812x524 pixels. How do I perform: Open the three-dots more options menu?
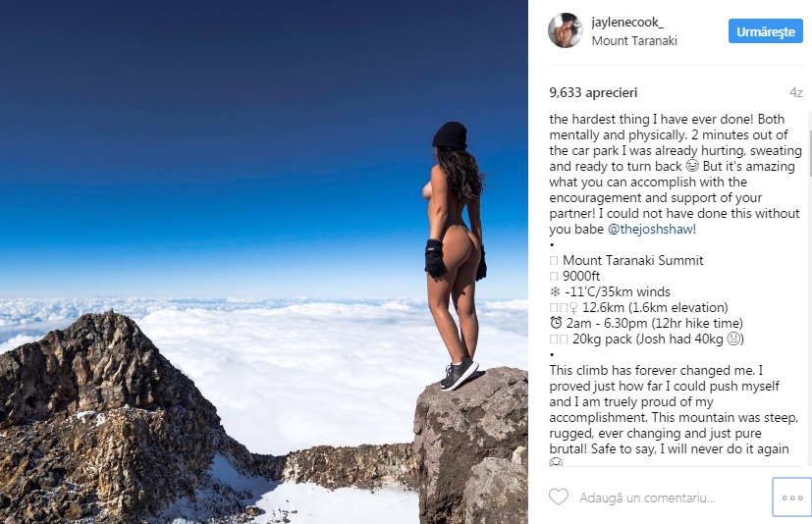[792, 498]
